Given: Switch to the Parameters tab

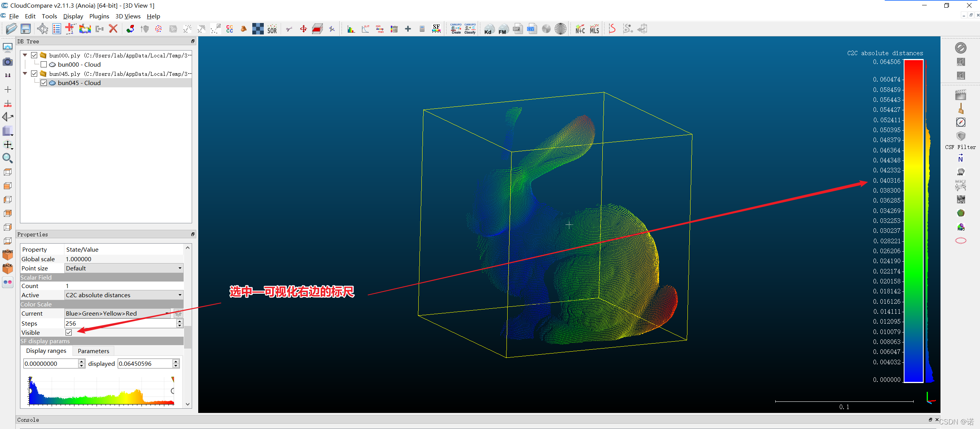Looking at the screenshot, I should 93,351.
